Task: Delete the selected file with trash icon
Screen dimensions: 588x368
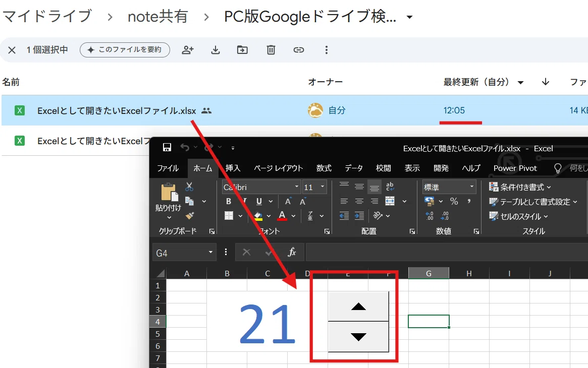Action: (x=271, y=50)
